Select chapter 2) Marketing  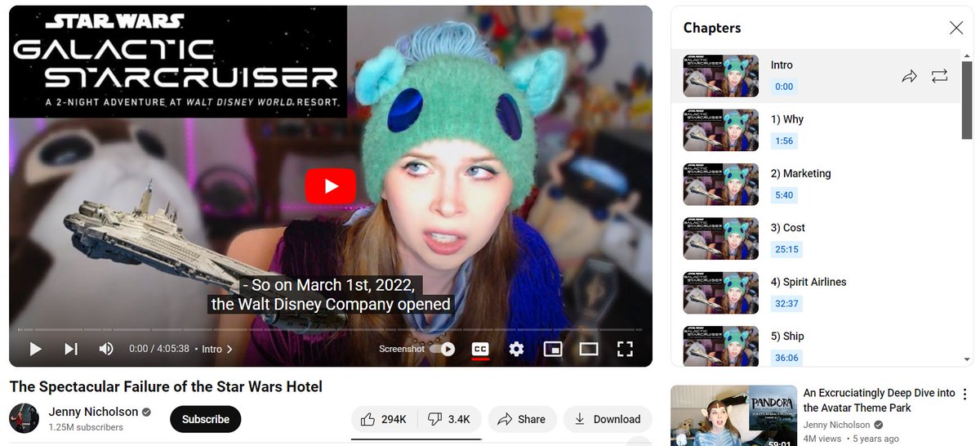tap(800, 173)
